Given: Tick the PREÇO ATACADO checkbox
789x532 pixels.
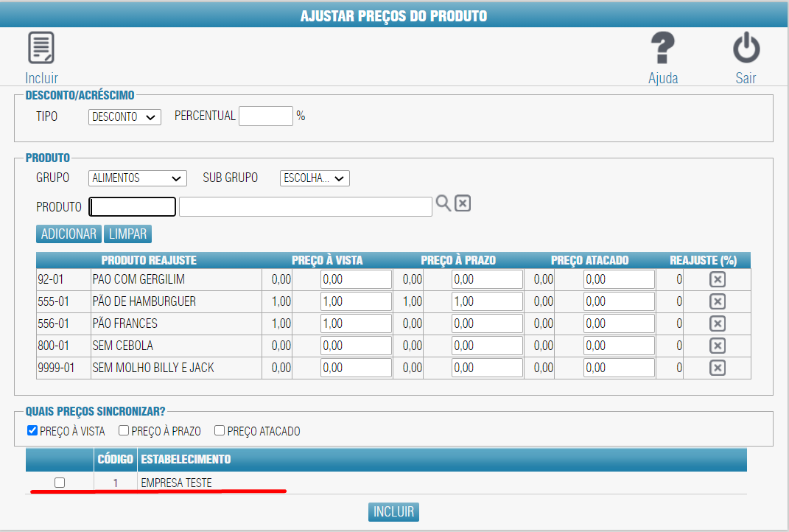Looking at the screenshot, I should click(220, 431).
